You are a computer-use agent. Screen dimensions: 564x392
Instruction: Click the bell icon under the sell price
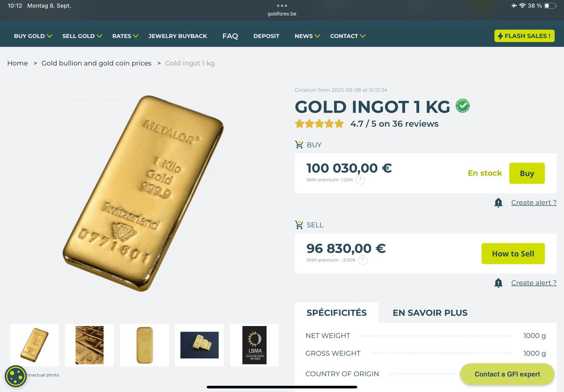click(x=498, y=283)
